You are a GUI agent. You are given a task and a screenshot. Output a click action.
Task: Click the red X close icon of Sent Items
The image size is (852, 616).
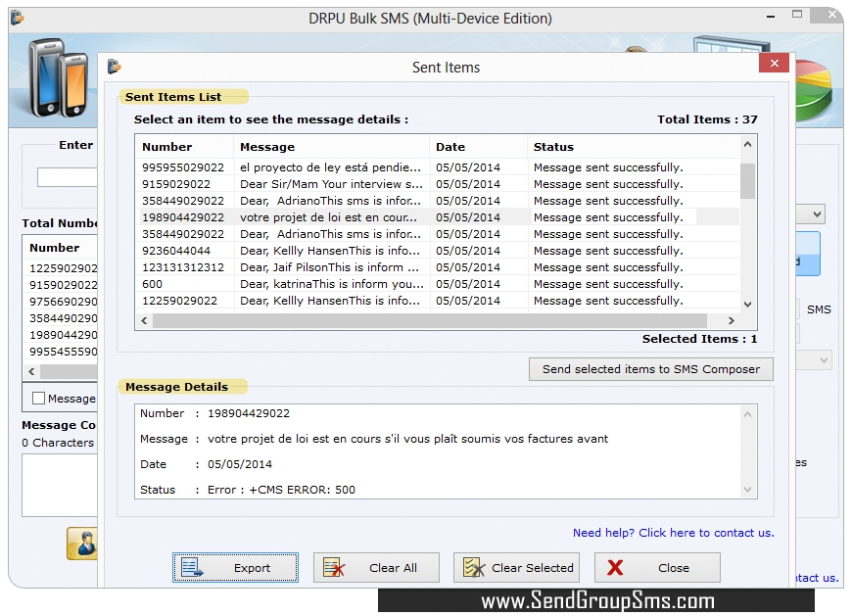[775, 63]
